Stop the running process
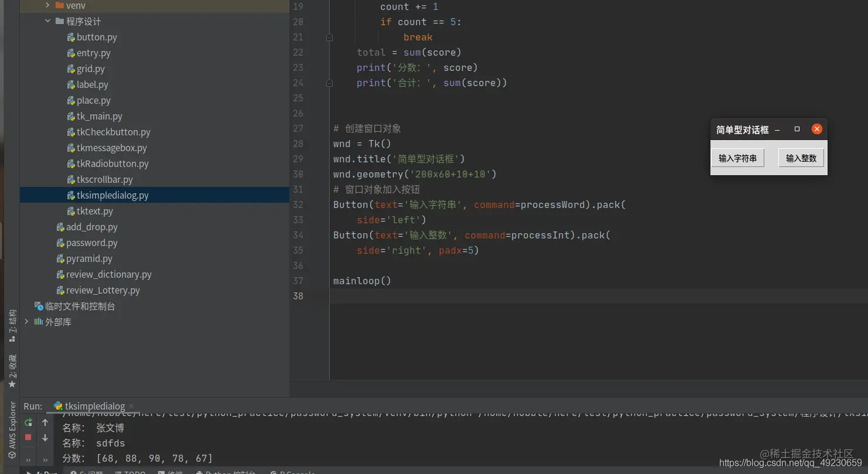Screen dimensions: 868x474 tap(28, 437)
